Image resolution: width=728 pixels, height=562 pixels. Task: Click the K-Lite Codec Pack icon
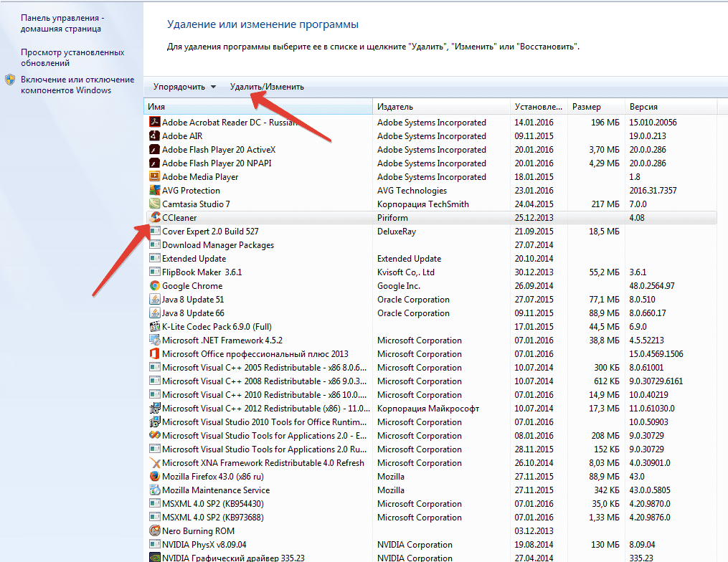pyautogui.click(x=155, y=326)
